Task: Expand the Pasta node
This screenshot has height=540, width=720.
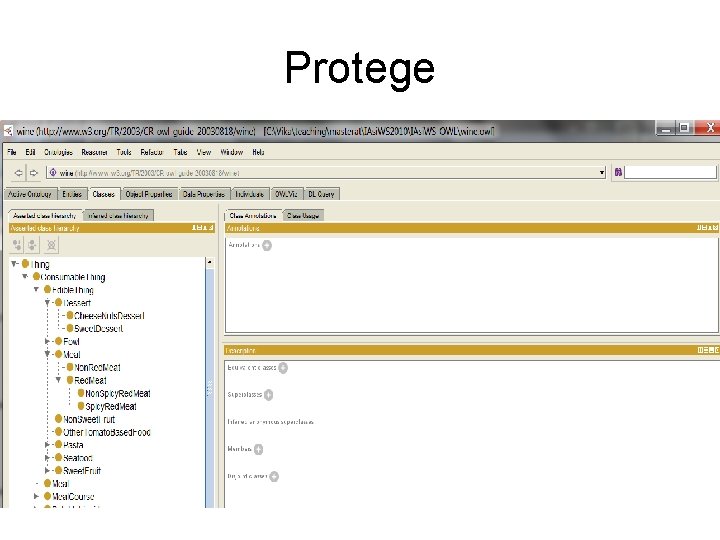Action: [x=47, y=444]
